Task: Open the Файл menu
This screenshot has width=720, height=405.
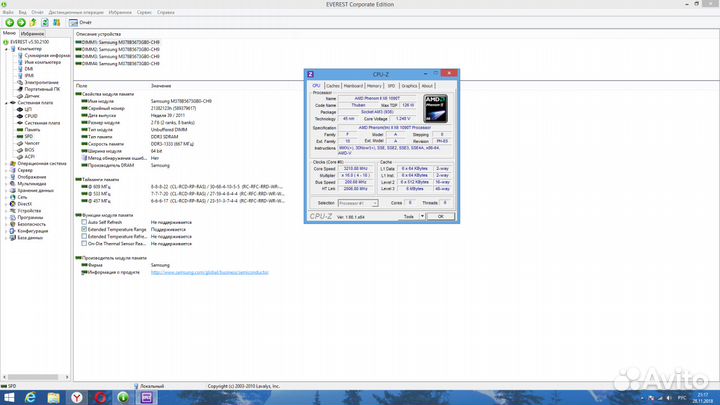Action: 8,12
